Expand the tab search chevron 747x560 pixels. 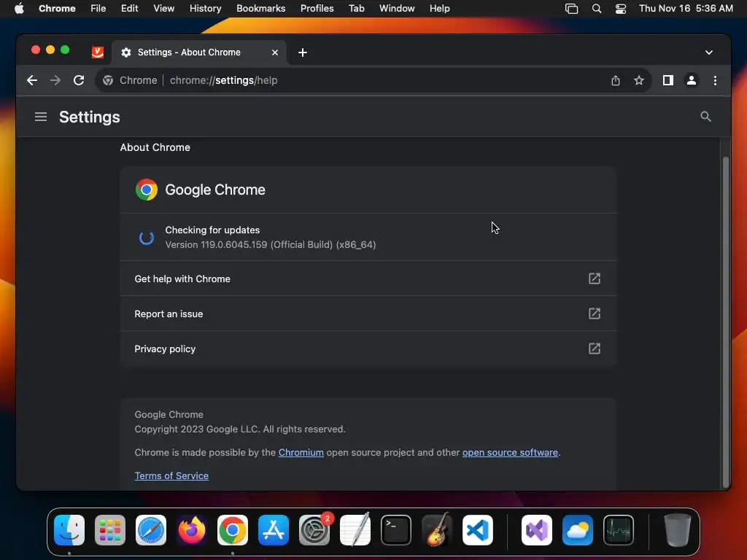point(709,52)
